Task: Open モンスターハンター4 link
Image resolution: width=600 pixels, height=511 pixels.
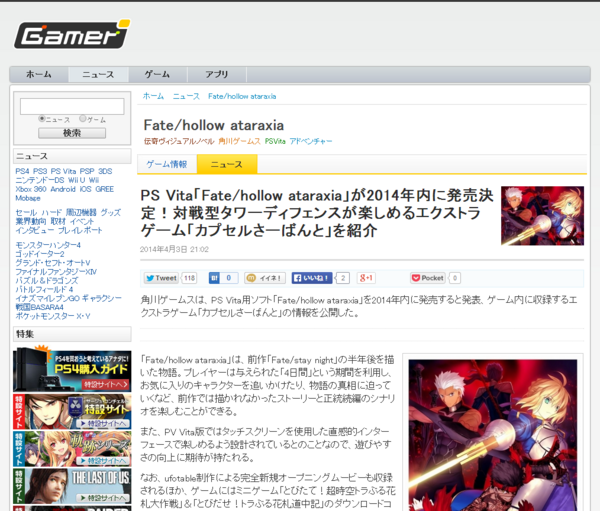Action: [x=48, y=245]
